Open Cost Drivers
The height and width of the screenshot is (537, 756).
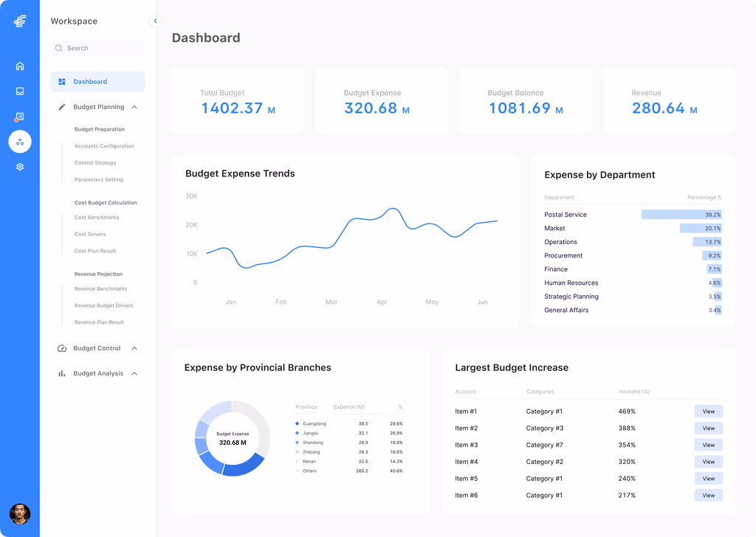89,234
